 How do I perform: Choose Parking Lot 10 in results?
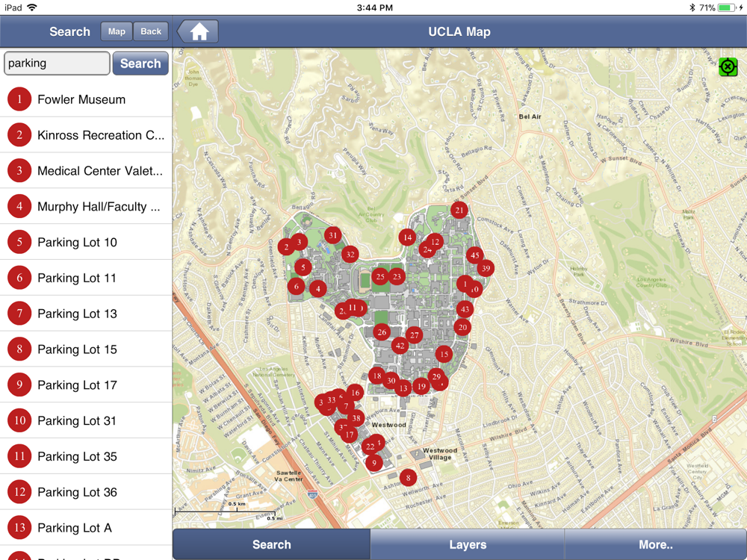pos(86,242)
